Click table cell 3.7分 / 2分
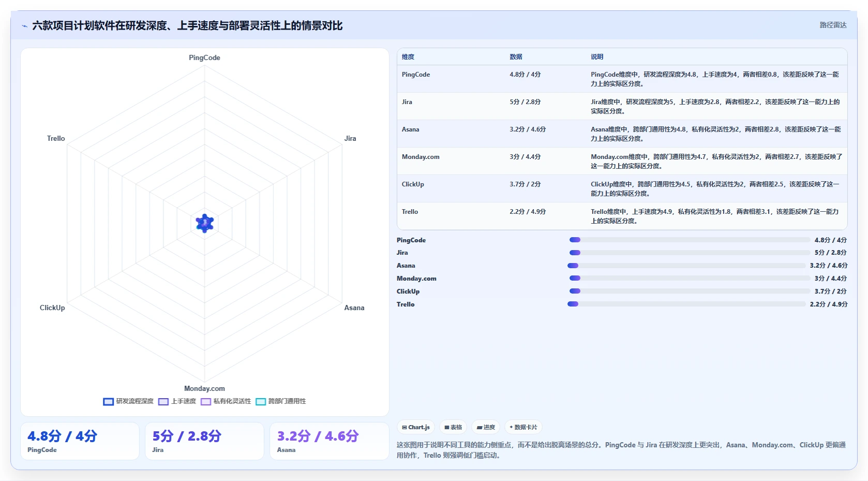 [525, 184]
